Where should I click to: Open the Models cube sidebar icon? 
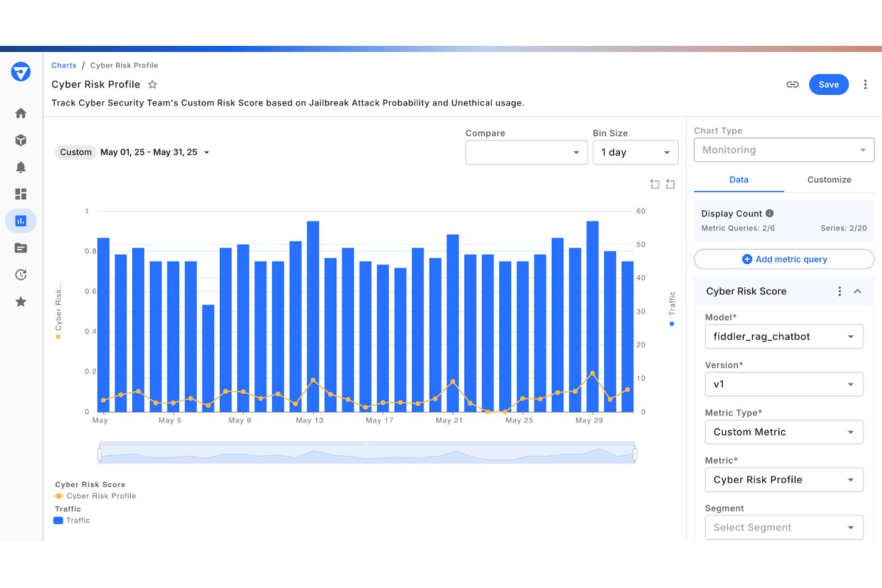click(21, 140)
